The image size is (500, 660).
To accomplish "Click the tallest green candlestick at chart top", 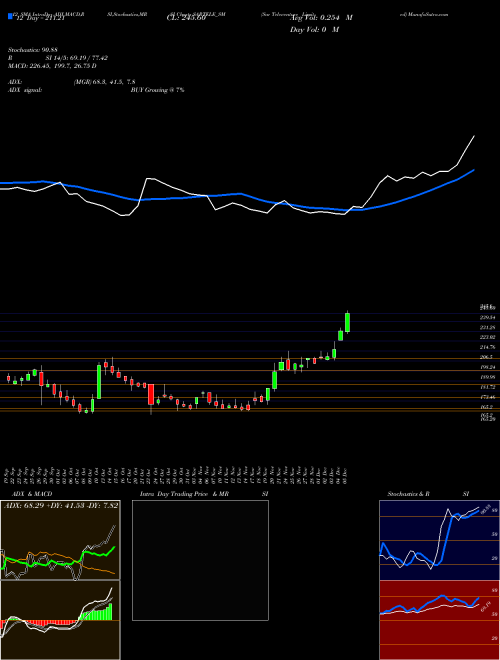I will [x=348, y=322].
